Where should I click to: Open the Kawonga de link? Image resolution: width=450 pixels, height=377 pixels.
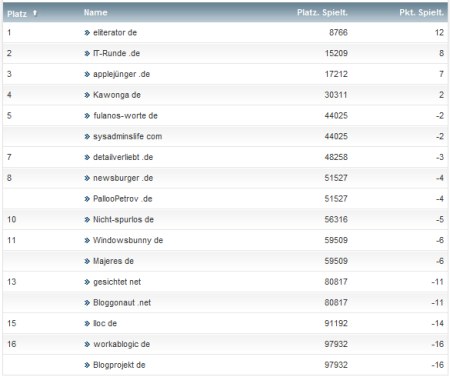click(117, 95)
